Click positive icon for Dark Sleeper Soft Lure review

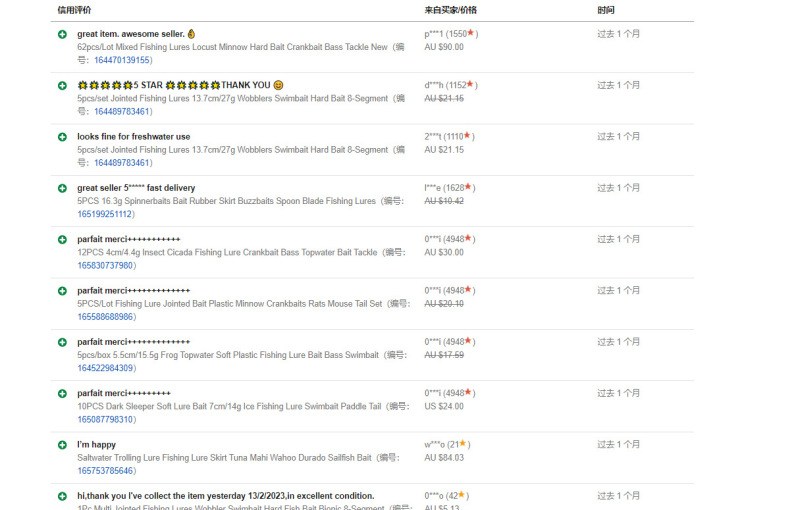(62, 394)
